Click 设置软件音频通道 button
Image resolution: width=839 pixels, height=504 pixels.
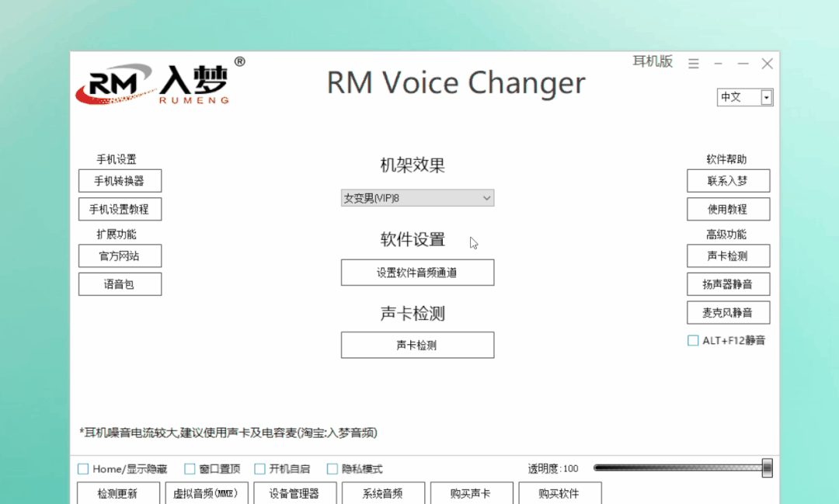pos(417,273)
